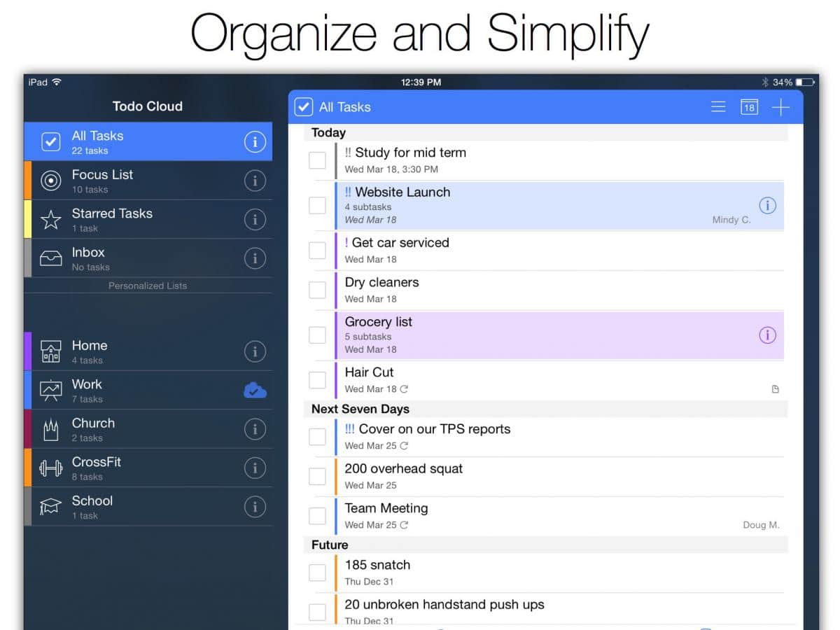Image resolution: width=840 pixels, height=630 pixels.
Task: Open the Get car serviced task
Action: (400, 243)
